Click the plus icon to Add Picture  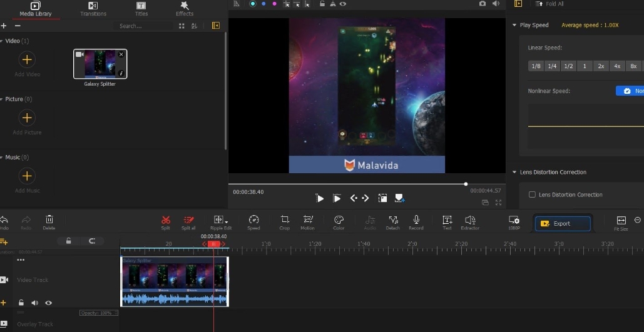27,118
